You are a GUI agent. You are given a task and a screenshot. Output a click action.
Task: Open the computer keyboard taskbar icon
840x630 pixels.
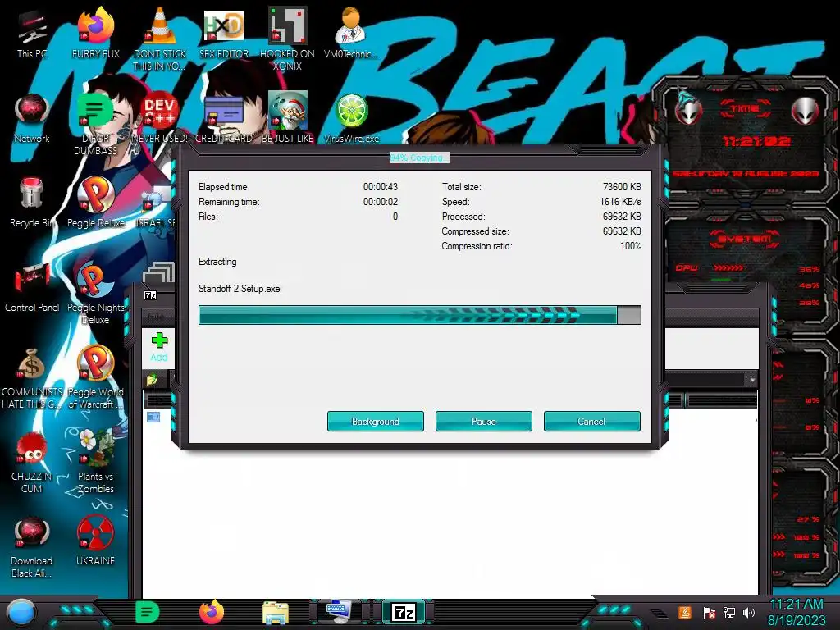[340, 612]
